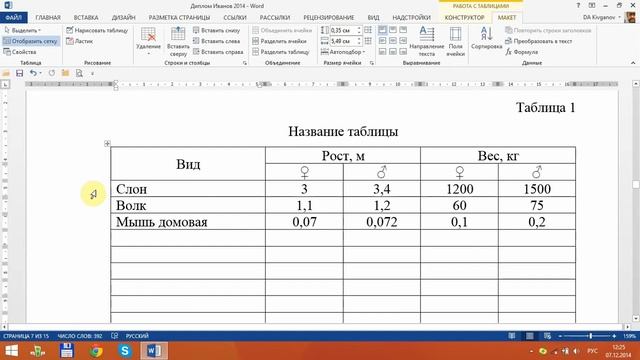Expand AutoFit (Автоподбор) dropdown
The image size is (640, 360).
[343, 52]
